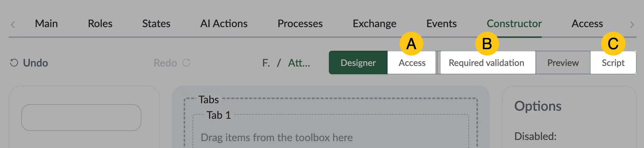This screenshot has width=644, height=148.
Task: Select the Processes tab
Action: pyautogui.click(x=300, y=24)
